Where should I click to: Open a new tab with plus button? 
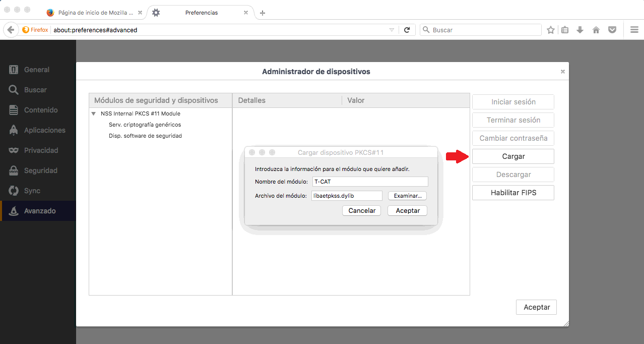point(263,13)
